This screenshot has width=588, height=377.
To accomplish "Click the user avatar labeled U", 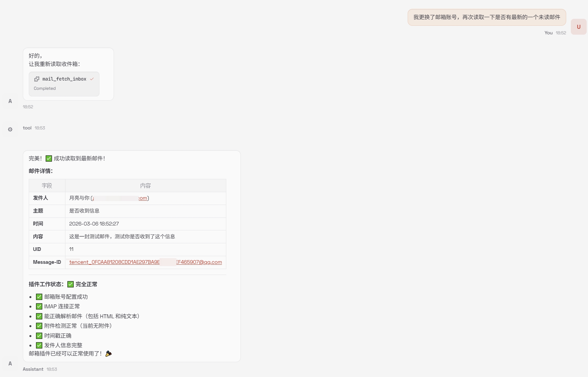I will pyautogui.click(x=578, y=27).
